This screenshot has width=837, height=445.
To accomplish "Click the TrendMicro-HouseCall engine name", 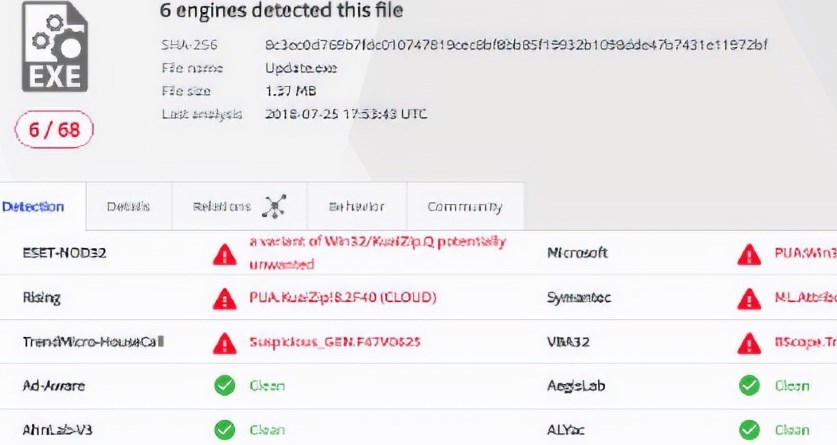I will click(93, 341).
